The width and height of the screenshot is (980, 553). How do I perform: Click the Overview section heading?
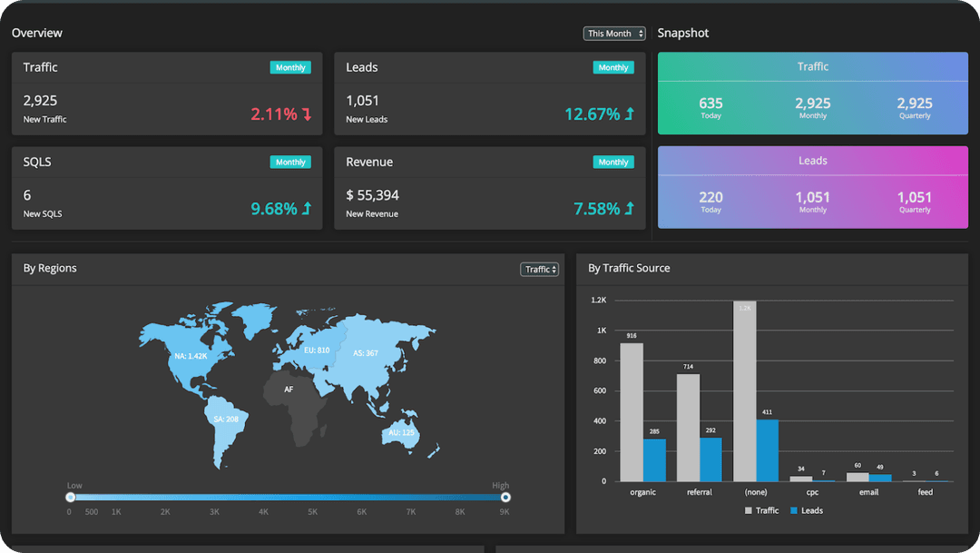click(x=37, y=34)
